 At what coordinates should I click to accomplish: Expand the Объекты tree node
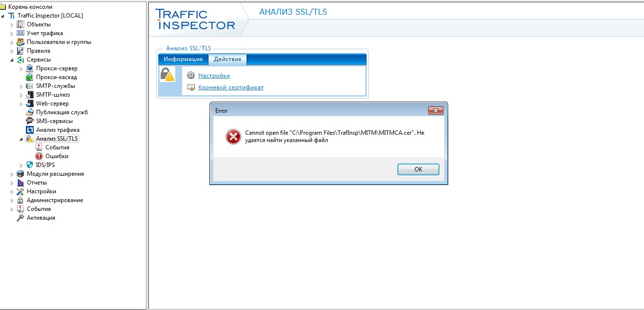click(x=12, y=24)
